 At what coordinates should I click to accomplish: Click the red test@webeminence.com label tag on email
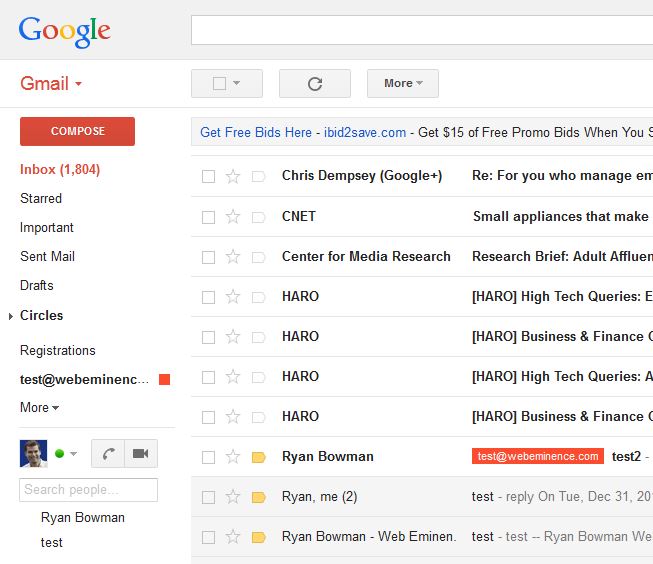[x=538, y=456]
